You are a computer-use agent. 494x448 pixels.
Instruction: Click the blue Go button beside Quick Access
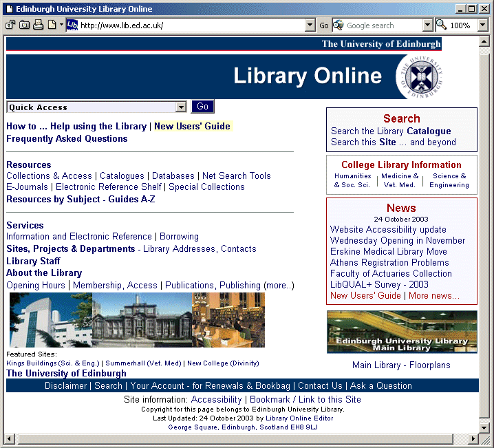(x=202, y=106)
